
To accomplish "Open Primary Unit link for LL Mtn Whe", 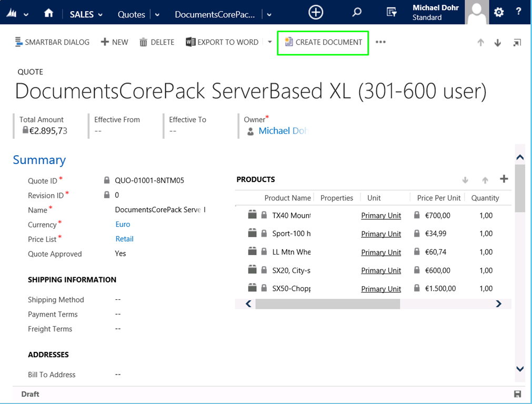I will (x=381, y=252).
